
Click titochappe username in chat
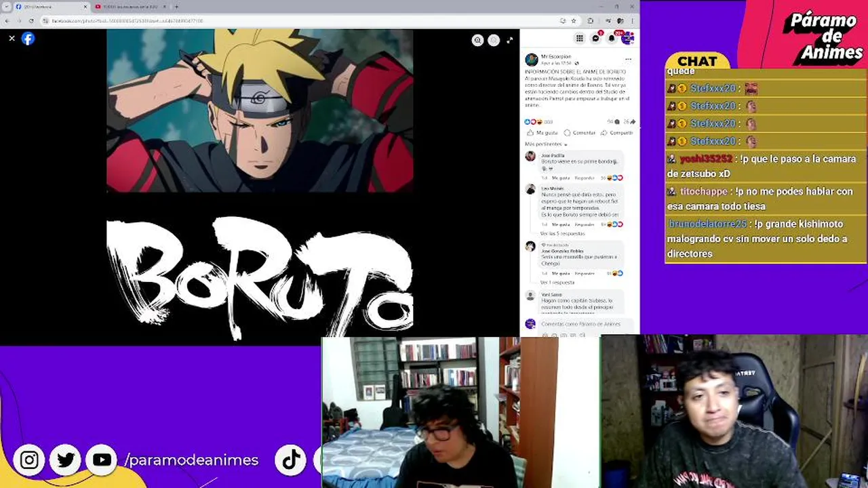(x=703, y=192)
